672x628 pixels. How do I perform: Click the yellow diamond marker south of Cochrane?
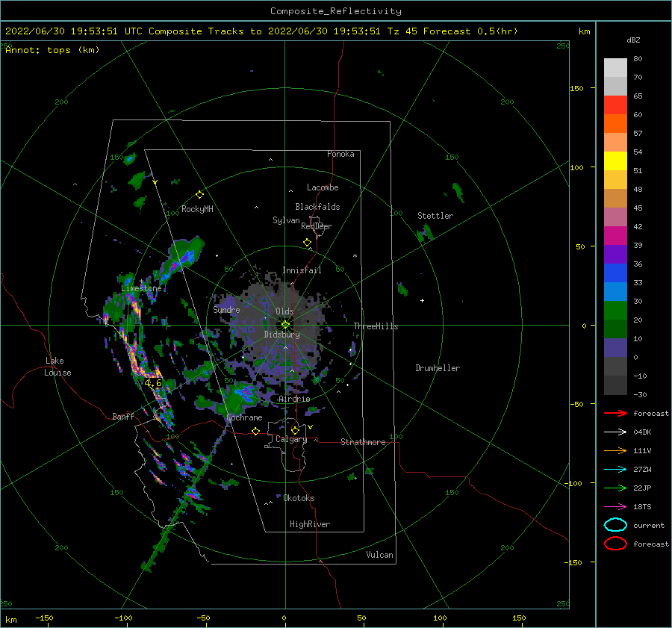coord(255,431)
